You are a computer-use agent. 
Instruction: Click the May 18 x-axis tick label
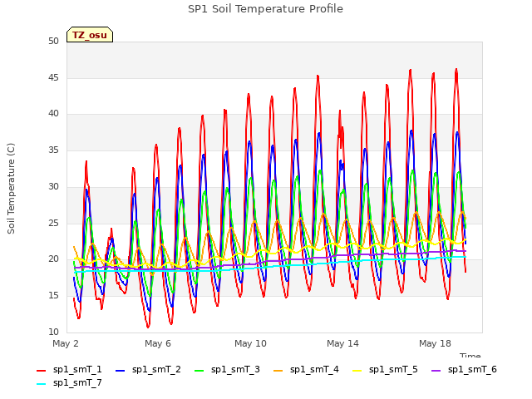click(x=435, y=343)
